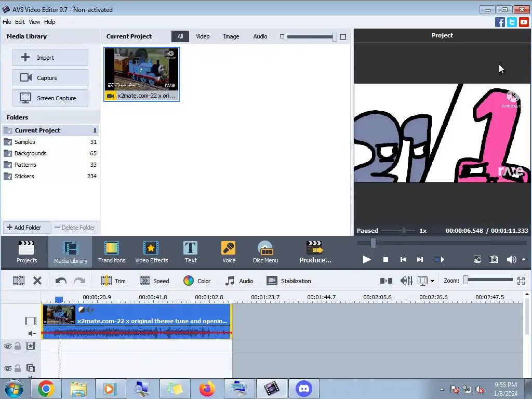Open the Edit menu
Image resolution: width=532 pixels, height=399 pixels.
(20, 22)
